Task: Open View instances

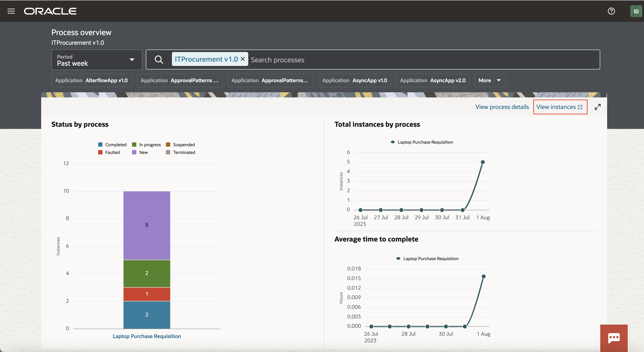Action: tap(556, 107)
